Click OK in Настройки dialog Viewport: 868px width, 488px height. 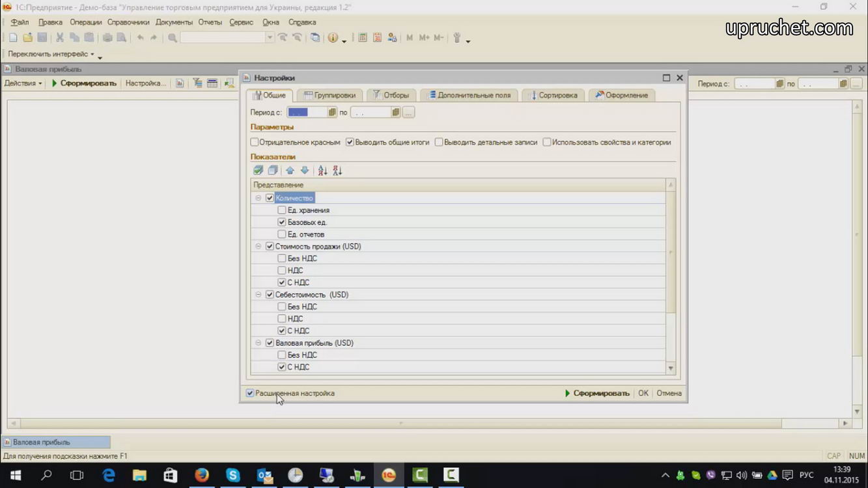(643, 393)
